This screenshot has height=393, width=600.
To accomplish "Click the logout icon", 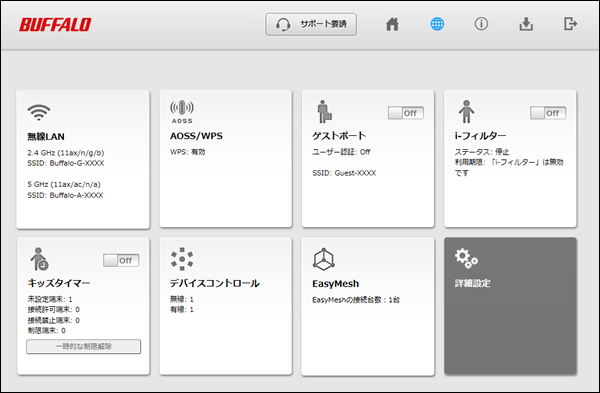I will pos(571,24).
